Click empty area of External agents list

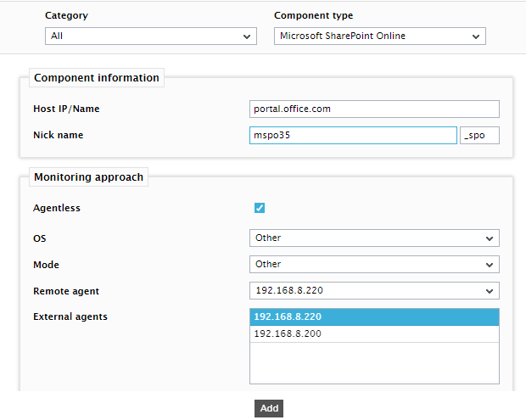tap(374, 363)
